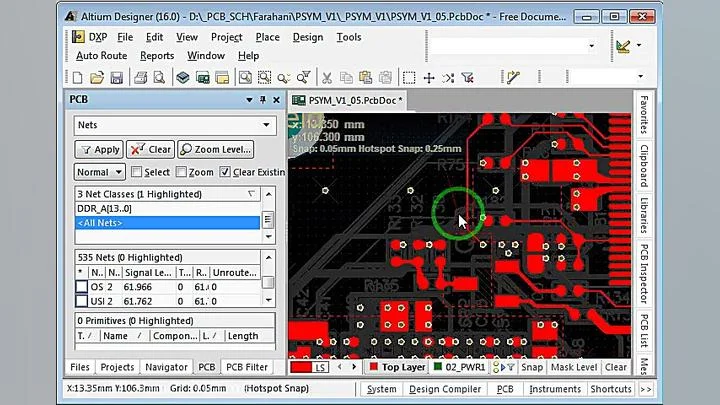Activate the rectangular selection area tool
The height and width of the screenshot is (405, 720).
pyautogui.click(x=409, y=78)
